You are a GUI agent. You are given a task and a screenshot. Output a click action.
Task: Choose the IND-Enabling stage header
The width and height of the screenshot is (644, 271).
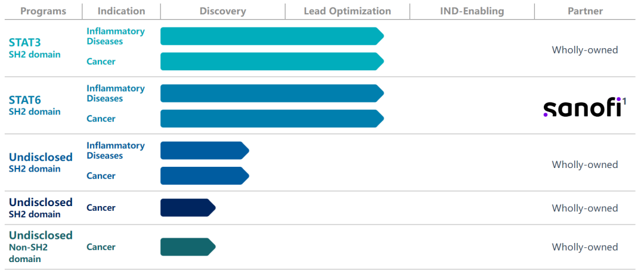point(472,11)
